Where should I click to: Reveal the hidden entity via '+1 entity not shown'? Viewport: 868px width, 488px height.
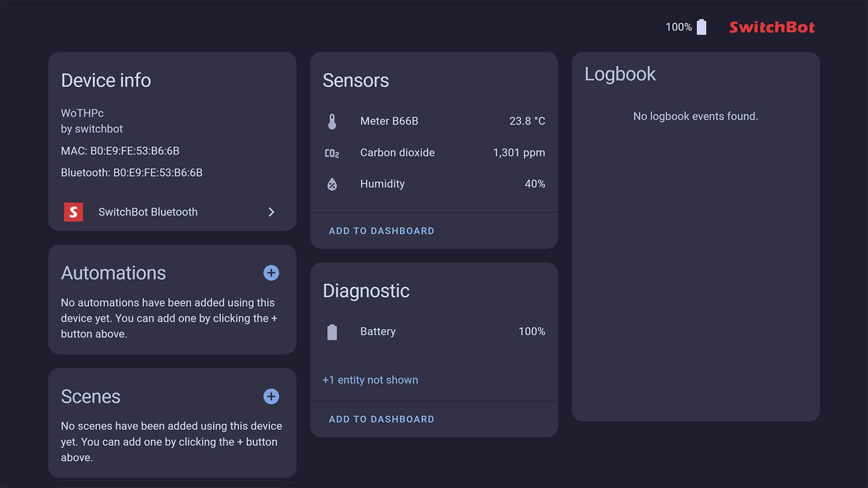coord(369,380)
